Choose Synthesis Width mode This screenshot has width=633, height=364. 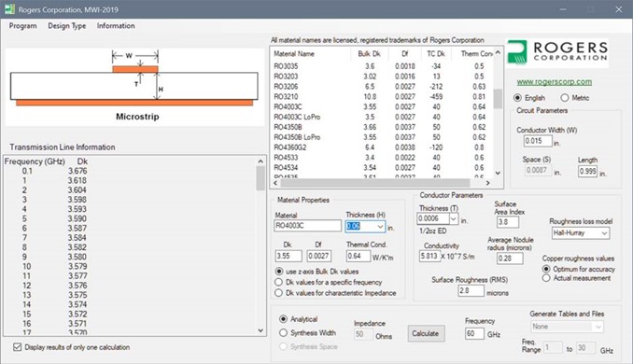pyautogui.click(x=284, y=333)
